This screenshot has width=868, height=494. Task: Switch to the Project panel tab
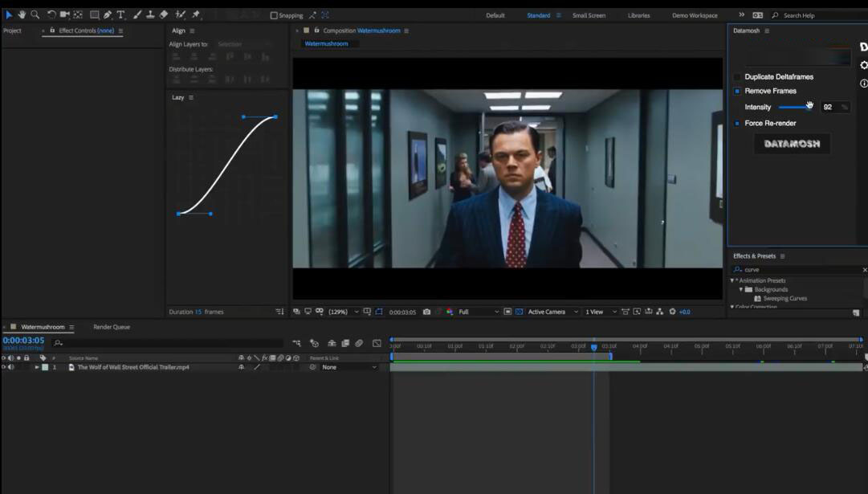click(x=12, y=31)
